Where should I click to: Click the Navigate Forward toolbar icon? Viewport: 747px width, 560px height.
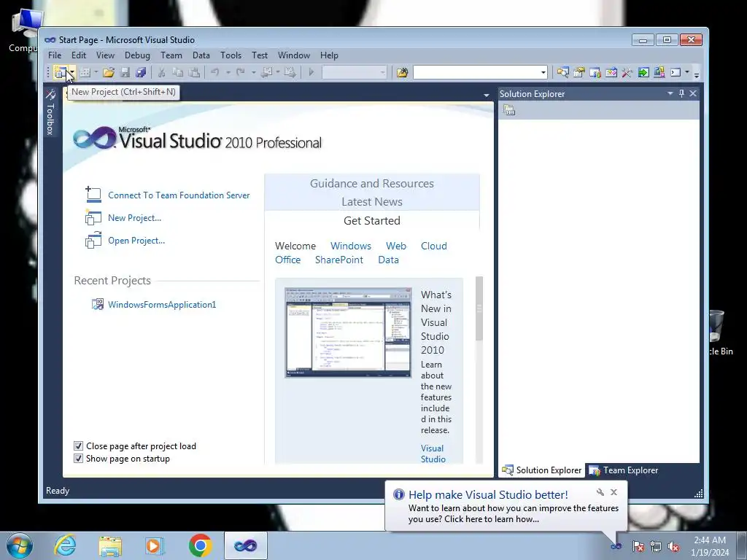click(290, 72)
